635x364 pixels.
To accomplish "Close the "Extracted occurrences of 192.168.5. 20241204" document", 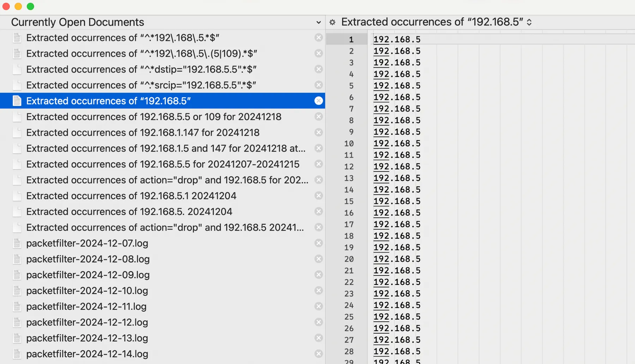I will click(x=319, y=211).
